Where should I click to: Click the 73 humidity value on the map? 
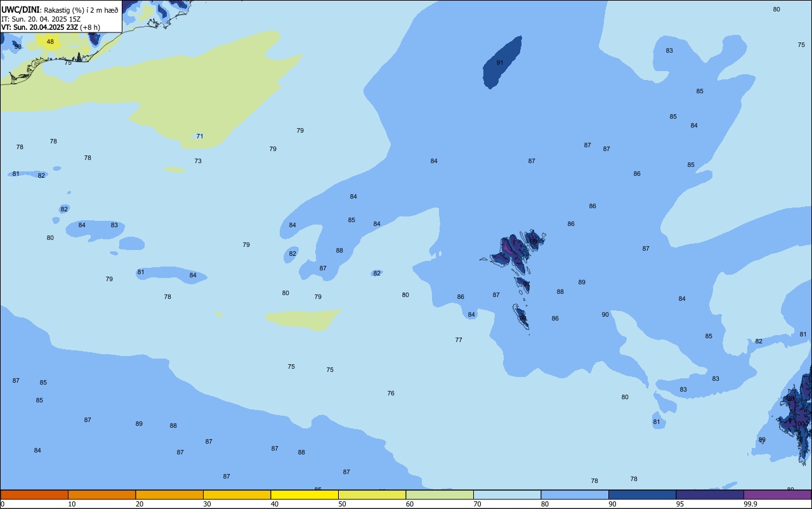click(198, 161)
